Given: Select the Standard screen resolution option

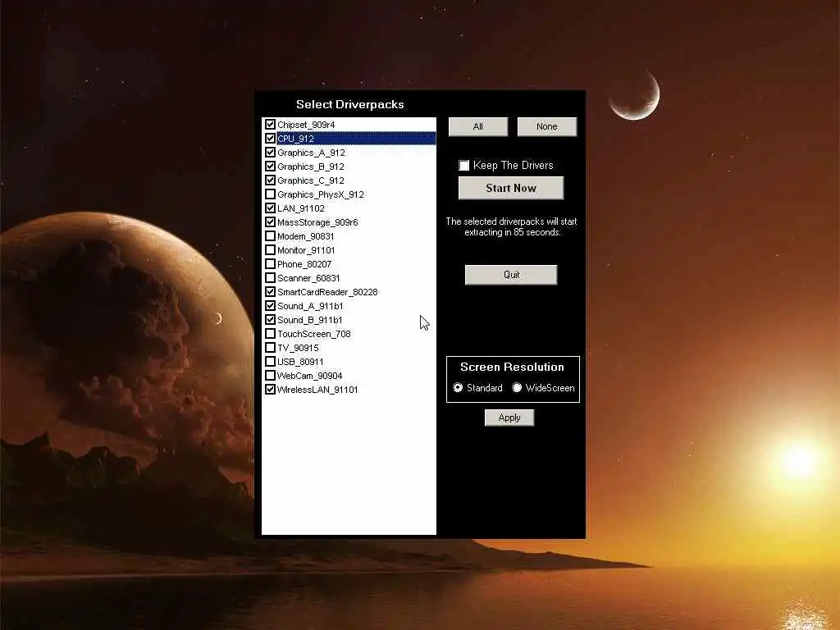Looking at the screenshot, I should coord(458,387).
